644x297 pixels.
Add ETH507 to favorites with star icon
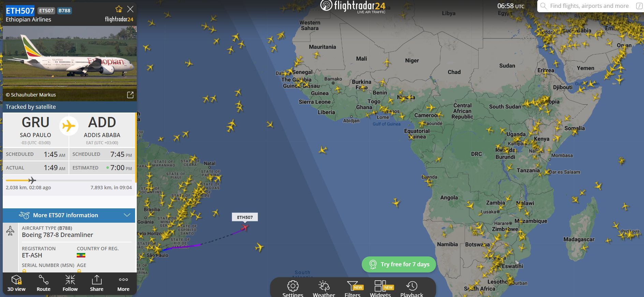point(119,9)
